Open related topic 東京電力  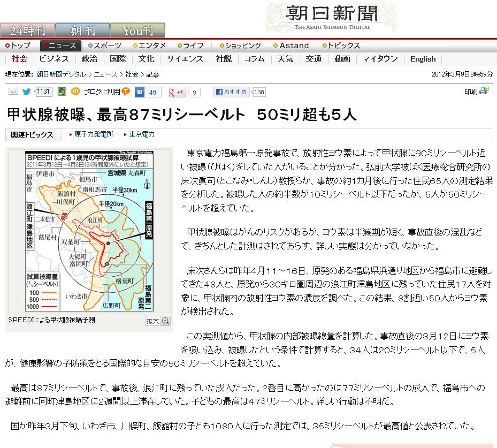142,134
